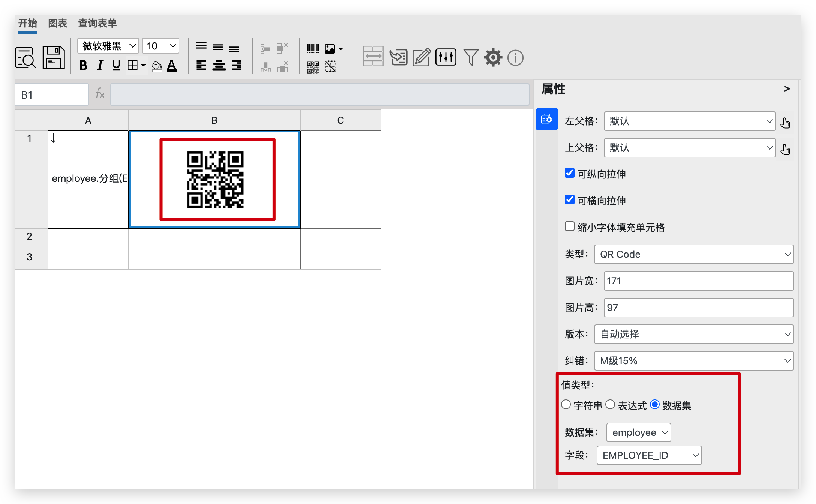Viewport: 816px width, 504px height.
Task: Click the B1 cell name box
Action: click(52, 94)
